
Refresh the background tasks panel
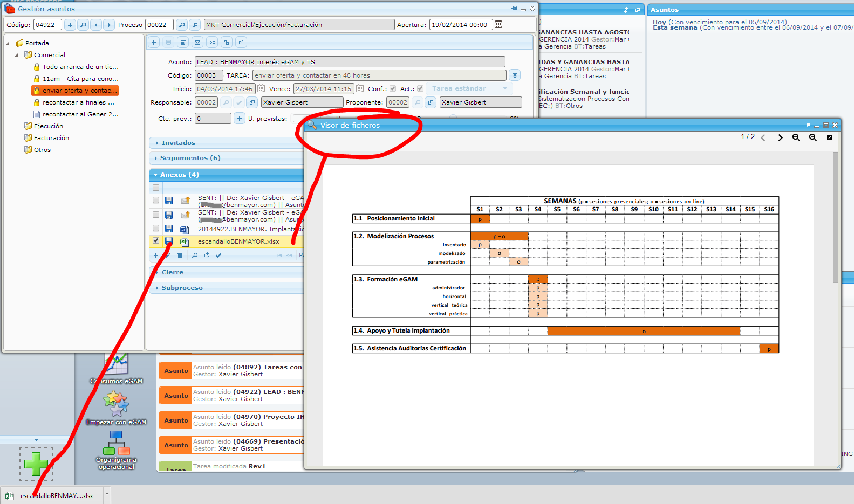coord(626,10)
